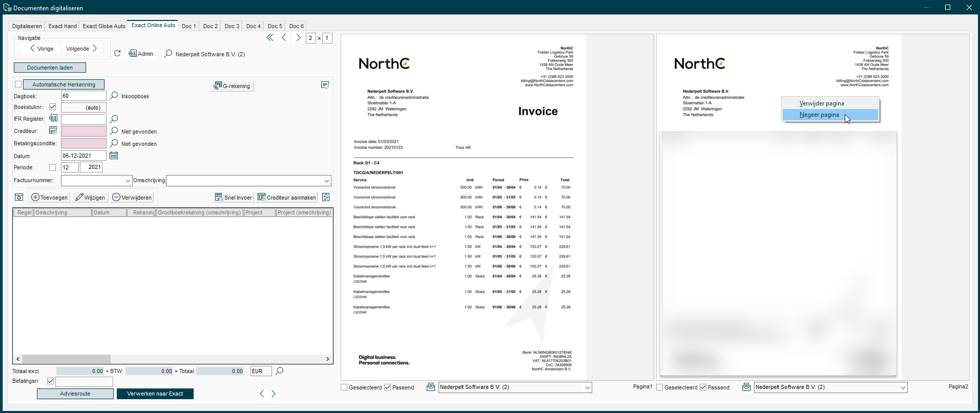Open the Doc 4 tab
The image size is (980, 413).
(x=254, y=26)
